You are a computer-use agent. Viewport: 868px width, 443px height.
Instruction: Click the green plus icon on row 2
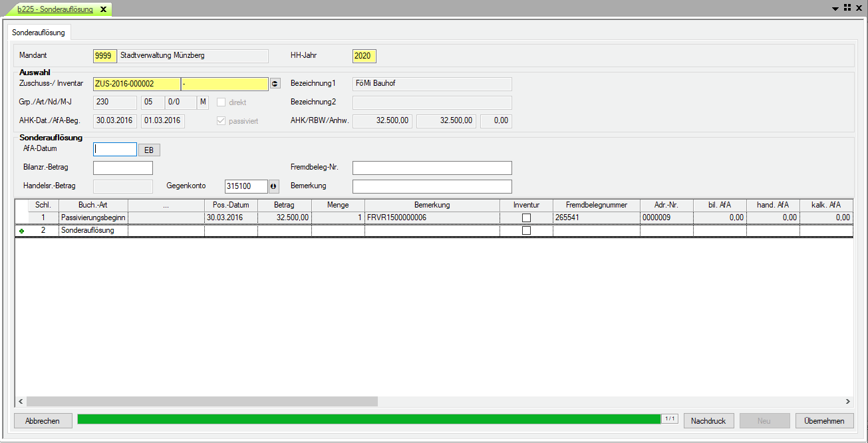tap(21, 231)
